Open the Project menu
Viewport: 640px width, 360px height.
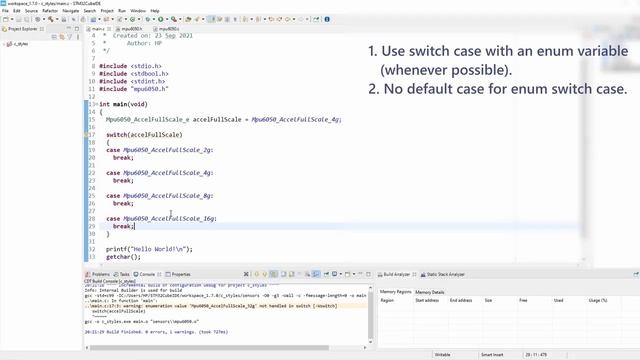click(107, 11)
